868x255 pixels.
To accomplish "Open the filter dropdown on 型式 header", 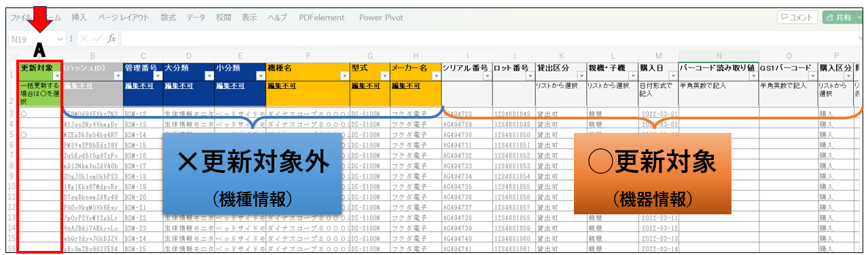I will tap(384, 76).
